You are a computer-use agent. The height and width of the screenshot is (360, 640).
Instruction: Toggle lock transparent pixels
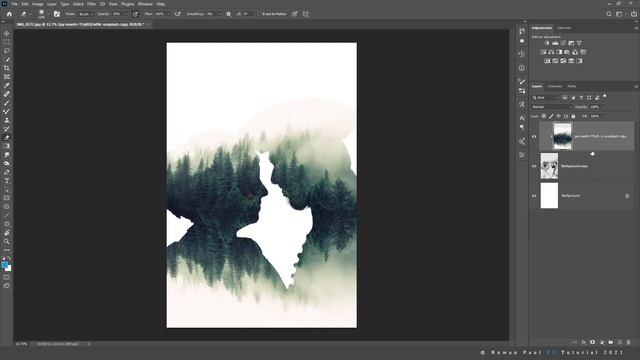pyautogui.click(x=544, y=116)
